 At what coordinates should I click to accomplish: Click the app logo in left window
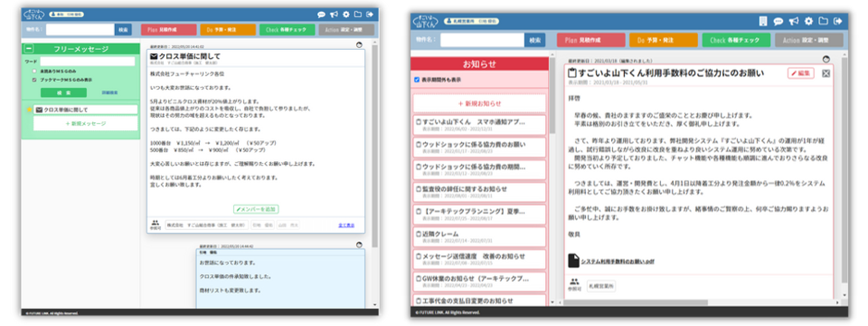tap(34, 14)
